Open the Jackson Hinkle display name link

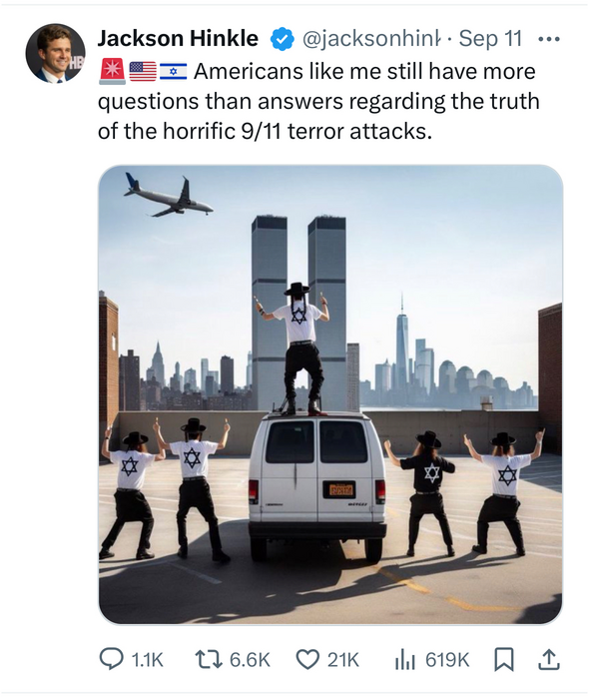coord(178,38)
